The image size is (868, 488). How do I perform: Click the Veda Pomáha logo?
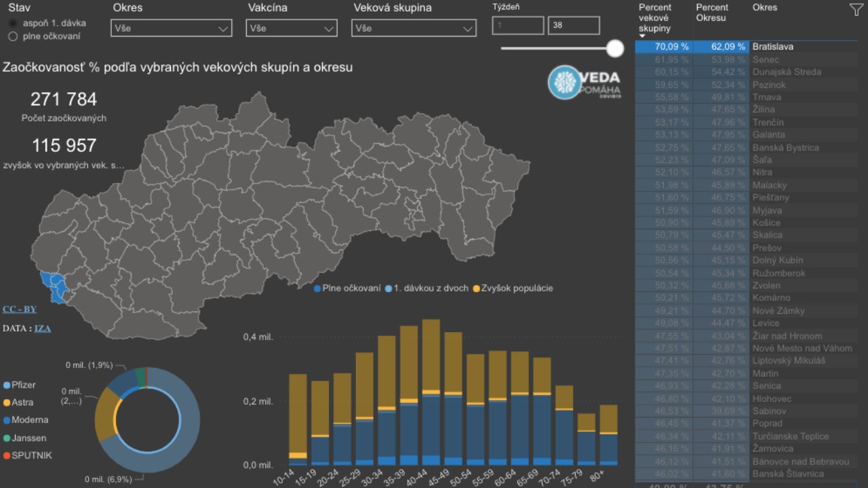[584, 83]
